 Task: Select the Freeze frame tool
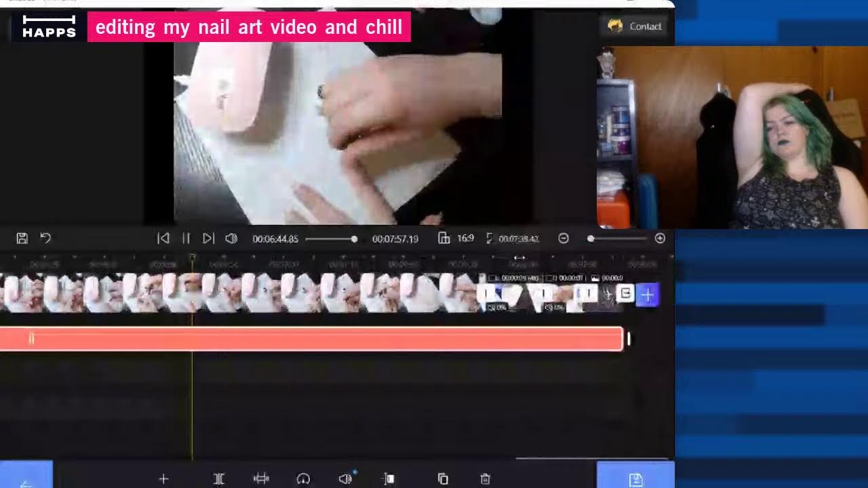pyautogui.click(x=389, y=479)
